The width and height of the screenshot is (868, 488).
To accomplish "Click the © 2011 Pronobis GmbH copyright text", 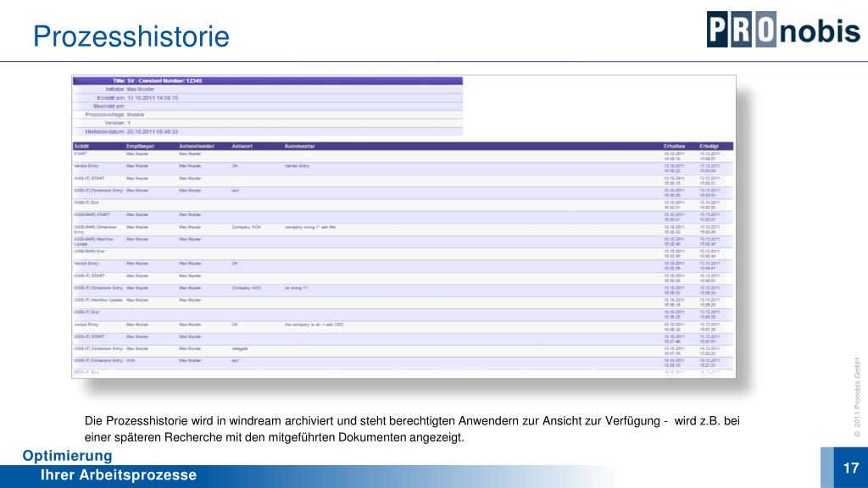I will tap(857, 397).
